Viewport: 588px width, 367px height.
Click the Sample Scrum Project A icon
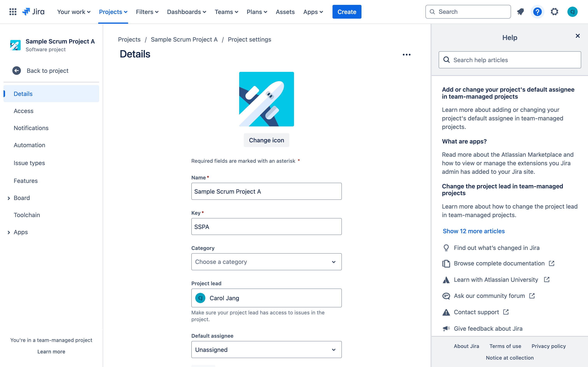point(15,45)
